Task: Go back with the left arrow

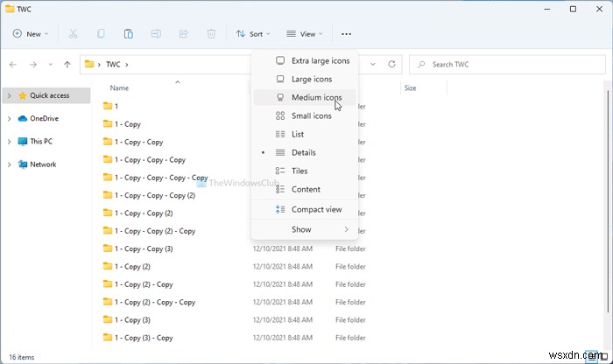Action: pyautogui.click(x=13, y=65)
